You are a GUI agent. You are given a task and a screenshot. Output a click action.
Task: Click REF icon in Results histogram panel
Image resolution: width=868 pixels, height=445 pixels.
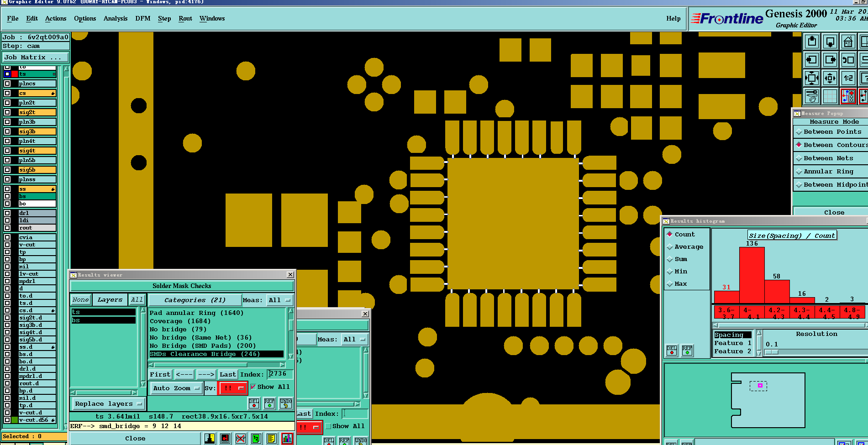pyautogui.click(x=687, y=350)
